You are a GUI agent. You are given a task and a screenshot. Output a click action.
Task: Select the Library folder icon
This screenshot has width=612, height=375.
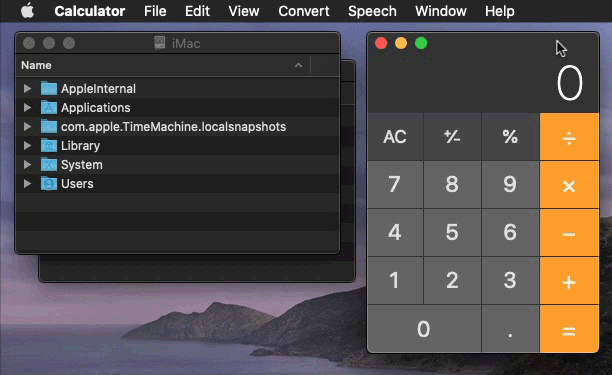[x=49, y=146]
